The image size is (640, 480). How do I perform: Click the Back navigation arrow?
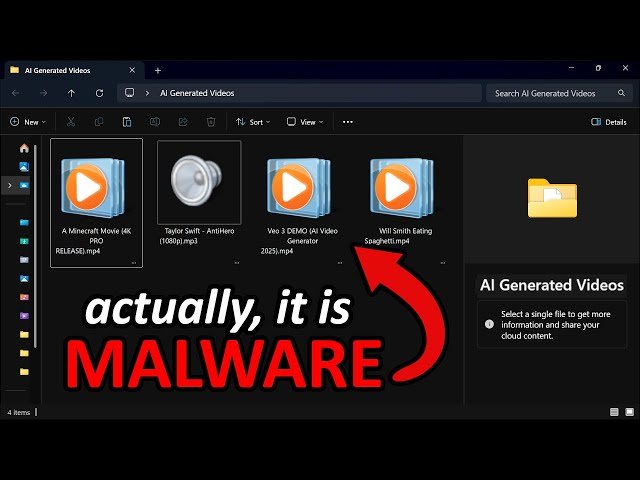[x=16, y=93]
